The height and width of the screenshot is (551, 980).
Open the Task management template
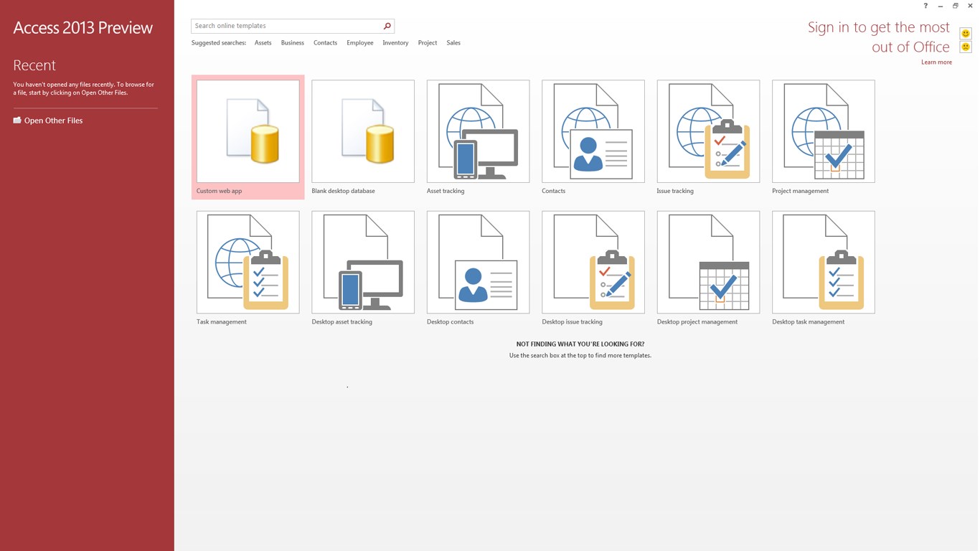(x=247, y=261)
